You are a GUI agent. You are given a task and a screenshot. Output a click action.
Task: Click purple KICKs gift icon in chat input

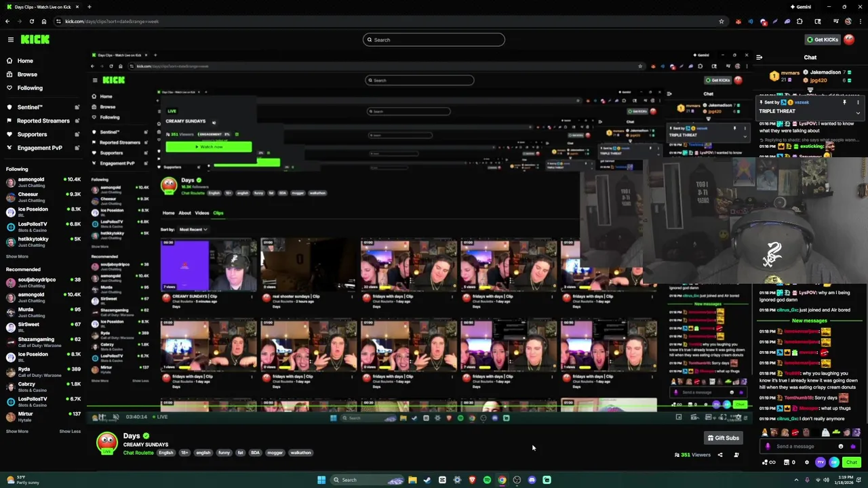(853, 447)
